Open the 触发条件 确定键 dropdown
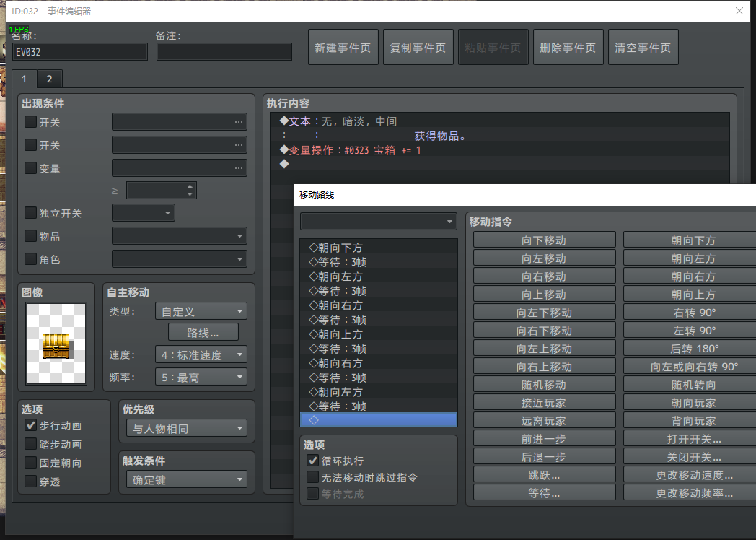The height and width of the screenshot is (540, 756). [x=187, y=479]
